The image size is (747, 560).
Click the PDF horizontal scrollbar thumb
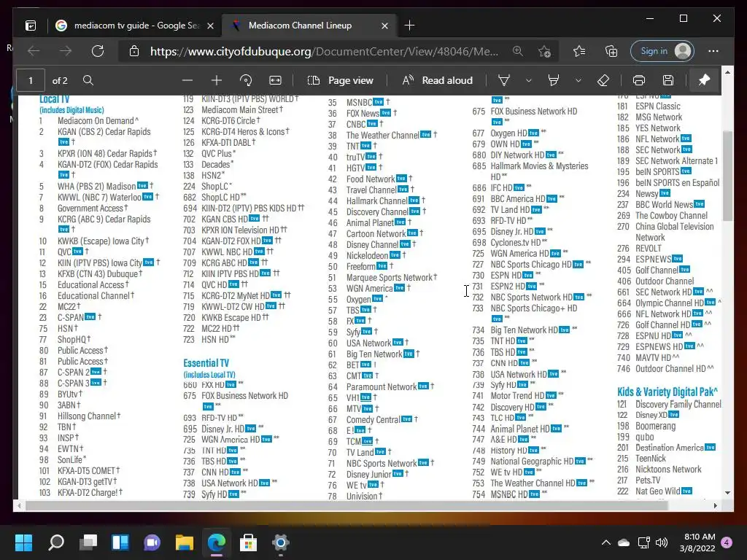pos(347,506)
